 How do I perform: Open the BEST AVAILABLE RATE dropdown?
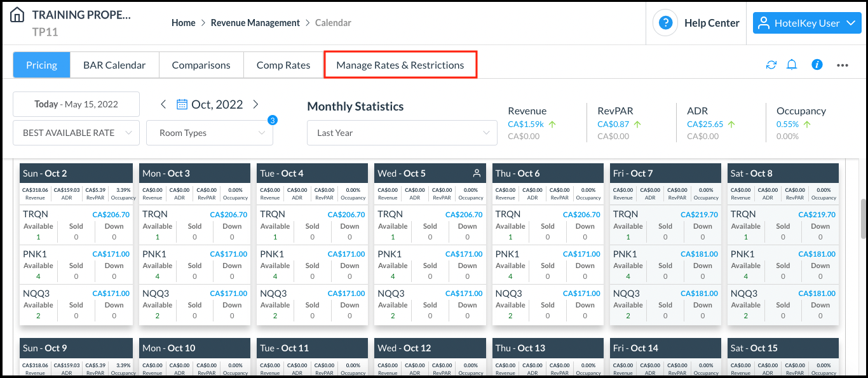point(76,132)
